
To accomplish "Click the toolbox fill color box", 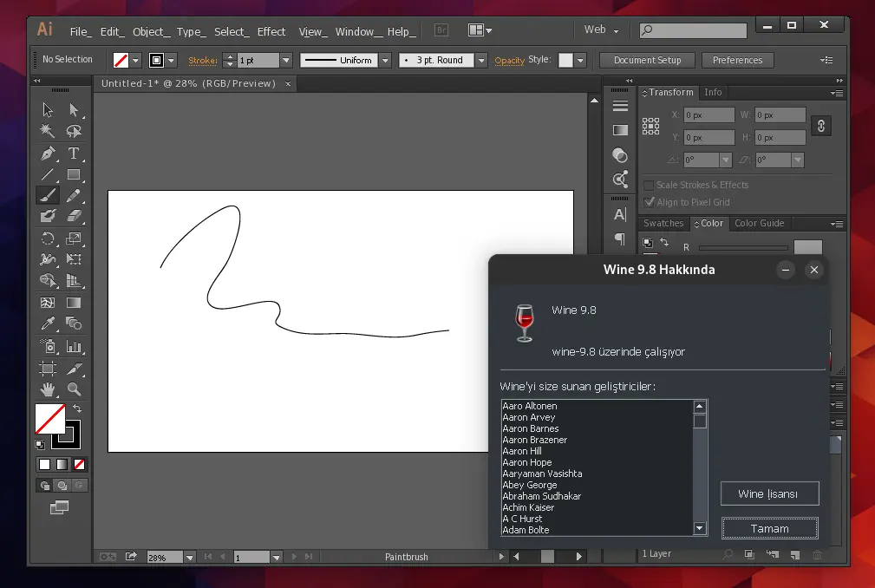I will (50, 419).
